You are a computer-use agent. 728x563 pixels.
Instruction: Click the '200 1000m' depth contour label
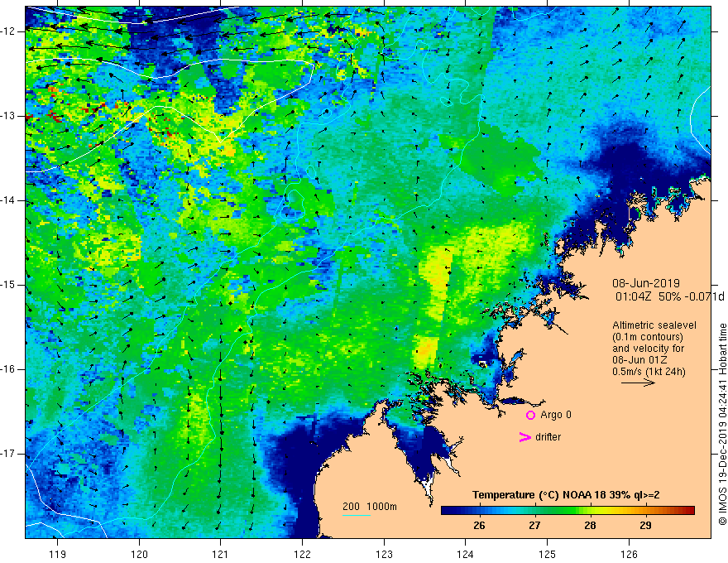tap(370, 507)
